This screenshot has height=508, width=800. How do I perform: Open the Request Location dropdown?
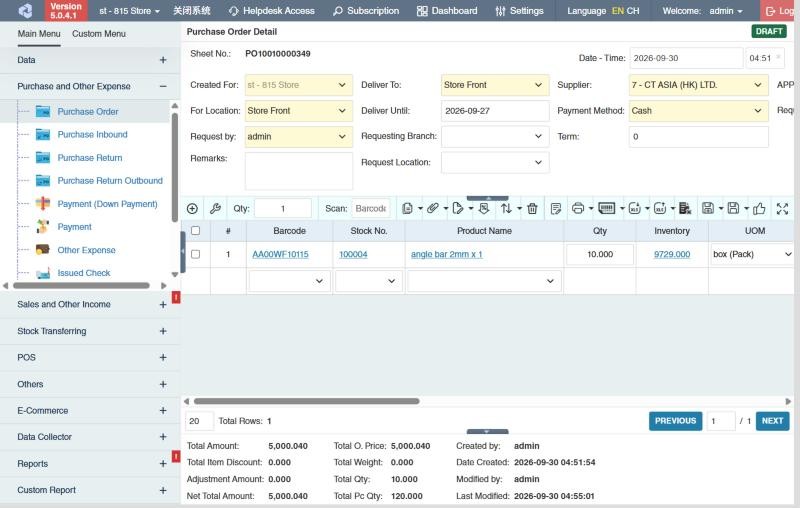(x=495, y=163)
